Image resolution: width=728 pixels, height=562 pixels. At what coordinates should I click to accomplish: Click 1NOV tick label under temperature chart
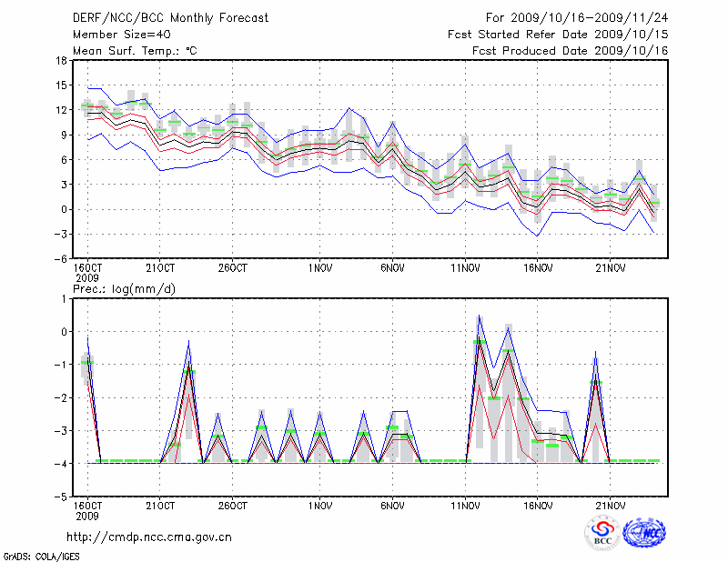click(318, 268)
